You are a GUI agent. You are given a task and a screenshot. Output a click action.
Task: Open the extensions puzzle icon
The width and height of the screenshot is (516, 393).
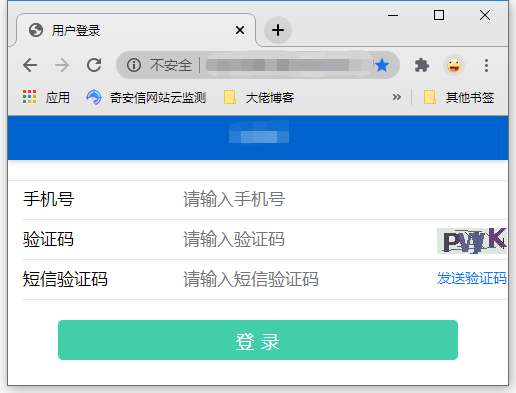(x=422, y=65)
